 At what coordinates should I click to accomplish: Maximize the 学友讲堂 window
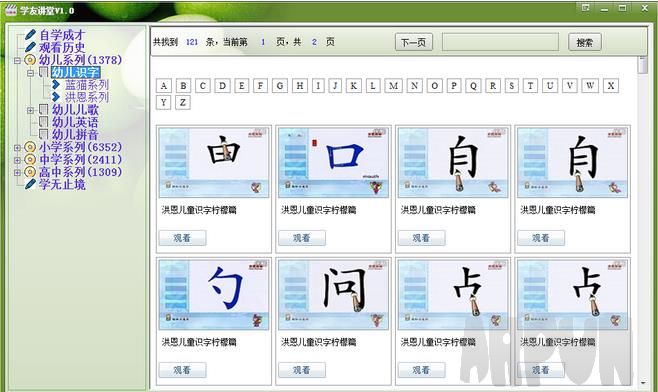tap(623, 8)
